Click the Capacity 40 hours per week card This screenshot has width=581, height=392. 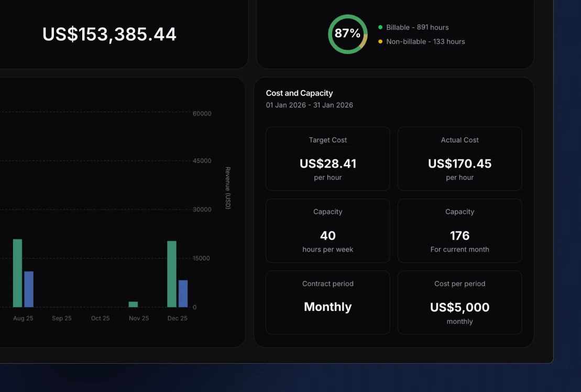(x=327, y=231)
